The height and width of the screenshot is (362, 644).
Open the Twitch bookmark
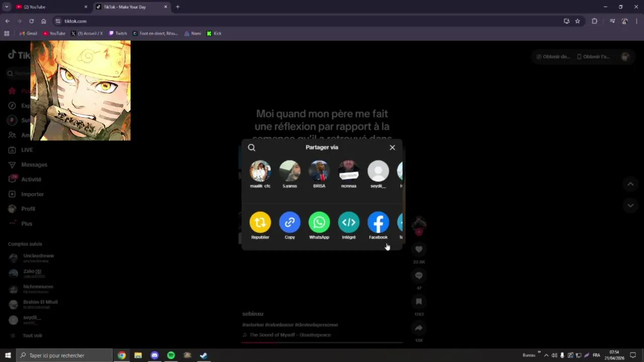118,34
